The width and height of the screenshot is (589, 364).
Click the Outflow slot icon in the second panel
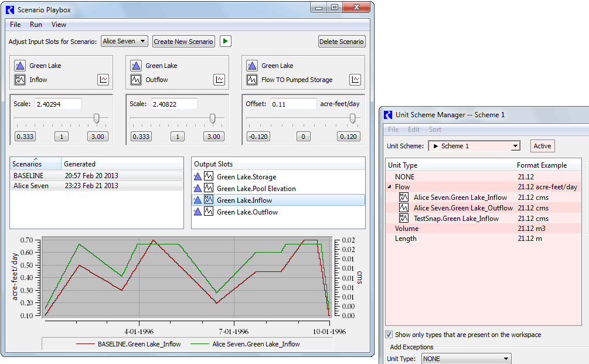click(136, 80)
